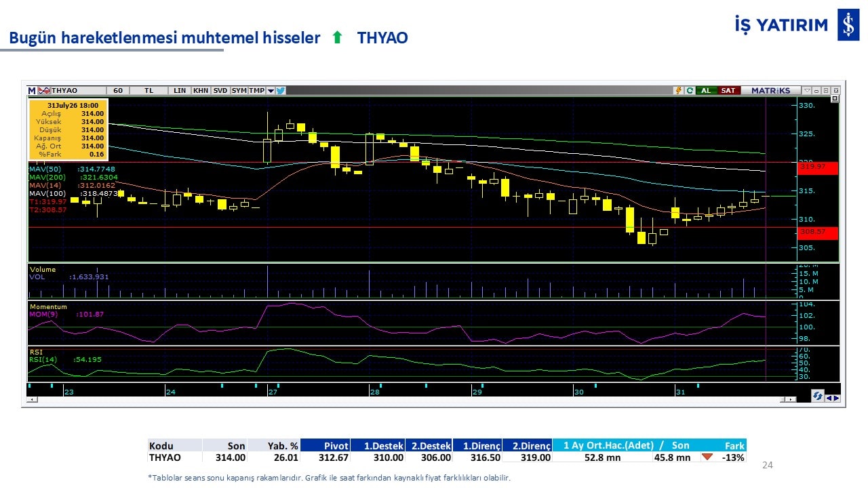Click the MATRIKS brand button
Image resolution: width=868 pixels, height=488 pixels.
coord(770,90)
